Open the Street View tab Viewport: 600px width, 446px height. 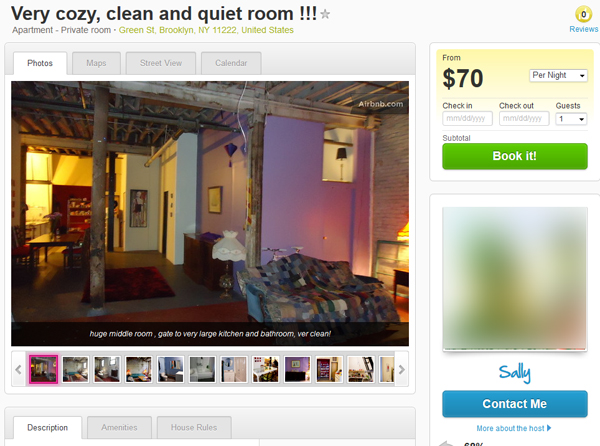tap(161, 63)
